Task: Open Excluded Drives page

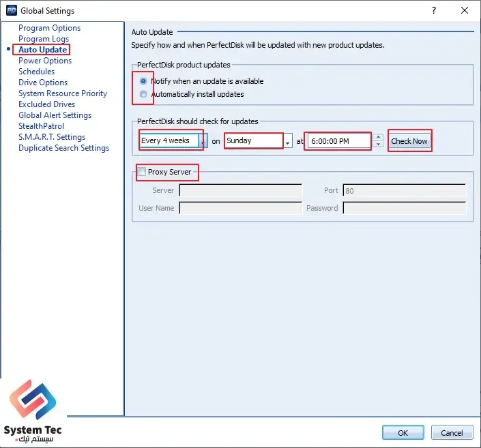Action: [46, 104]
